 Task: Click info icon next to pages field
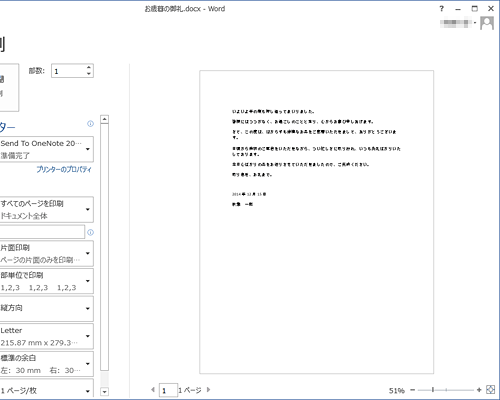pyautogui.click(x=90, y=232)
